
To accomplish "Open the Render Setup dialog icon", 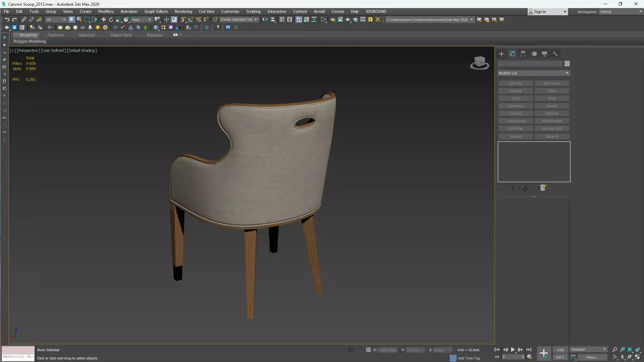I will pos(333,19).
